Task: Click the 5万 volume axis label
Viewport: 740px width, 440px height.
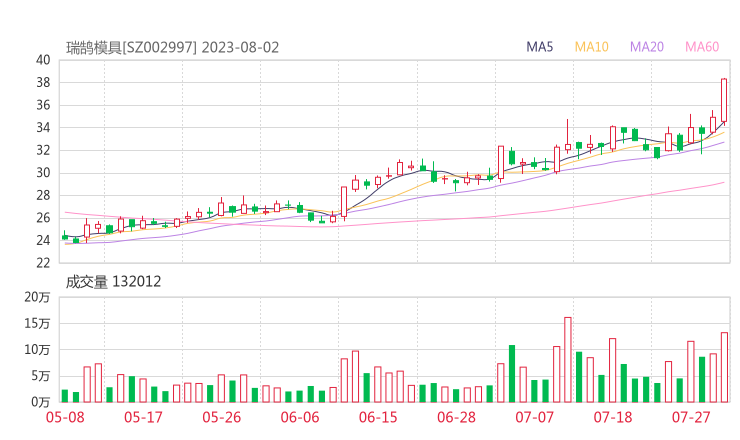Action: pyautogui.click(x=41, y=376)
